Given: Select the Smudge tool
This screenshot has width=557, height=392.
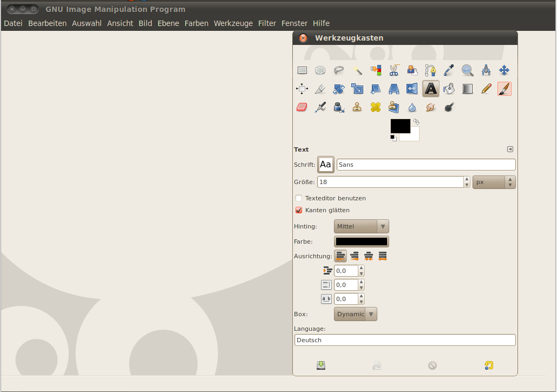Looking at the screenshot, I should click(x=430, y=107).
